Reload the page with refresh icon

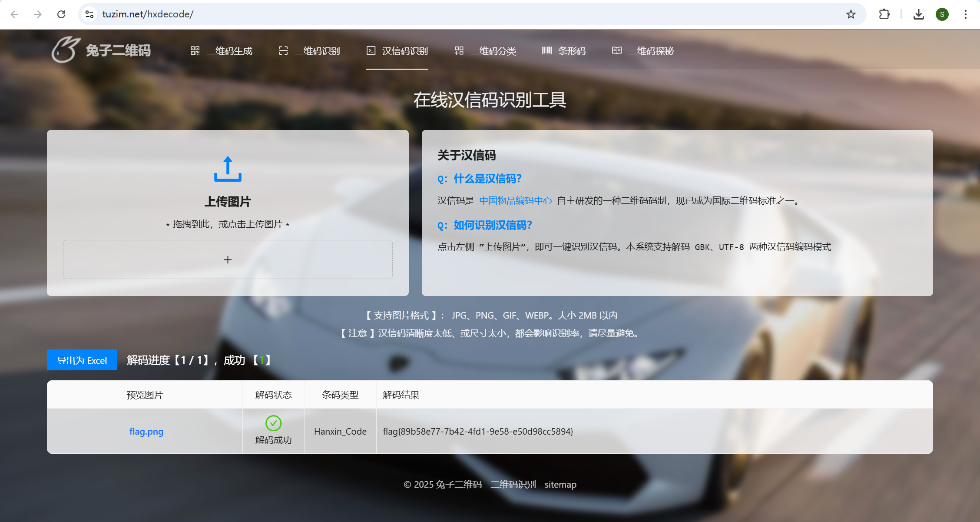point(61,14)
